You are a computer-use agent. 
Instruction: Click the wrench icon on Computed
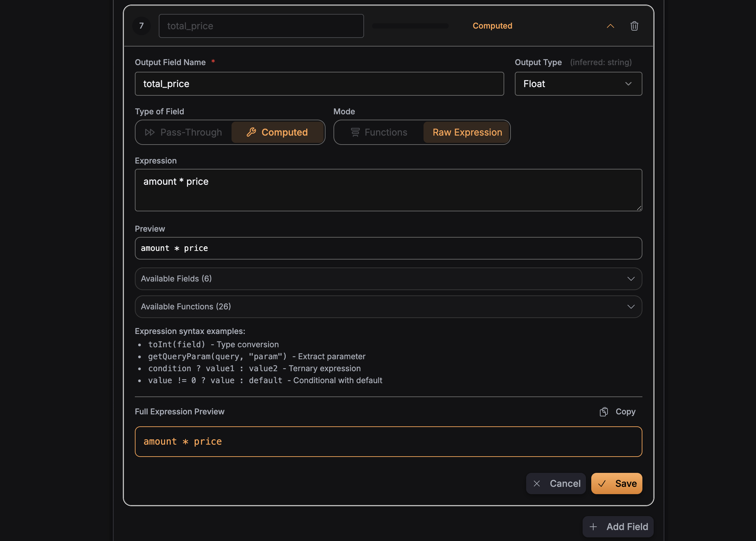pyautogui.click(x=251, y=132)
